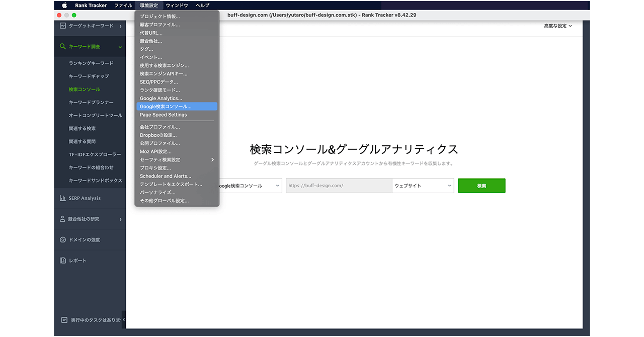644x337 pixels.
Task: Click the domain strength gauge icon
Action: click(63, 240)
